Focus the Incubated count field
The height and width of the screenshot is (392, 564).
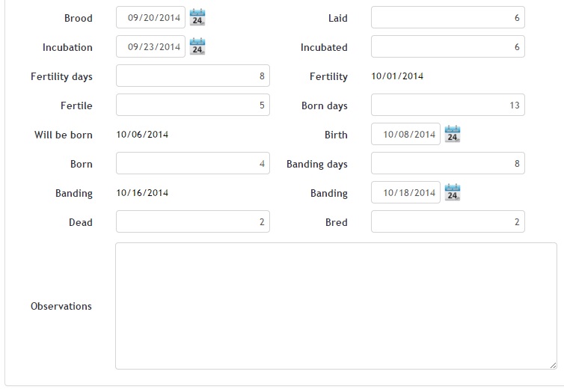point(447,47)
